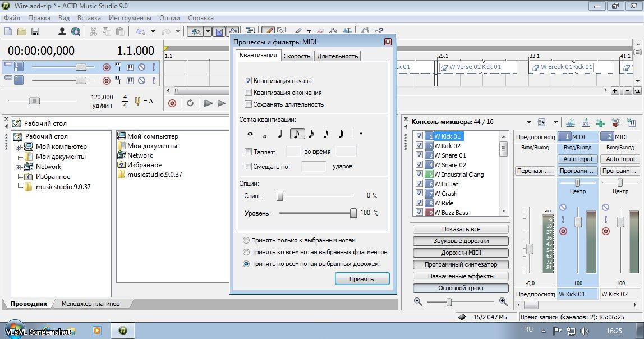Viewport: 644px width, 339px height.
Task: Click the Cut scissors icon
Action: (x=93, y=31)
